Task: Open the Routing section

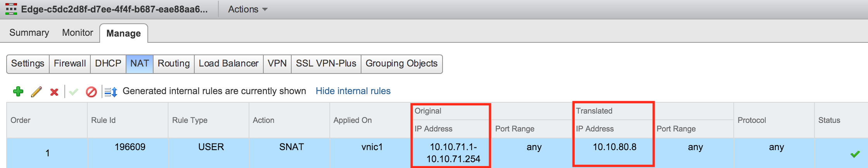Action: 173,63
